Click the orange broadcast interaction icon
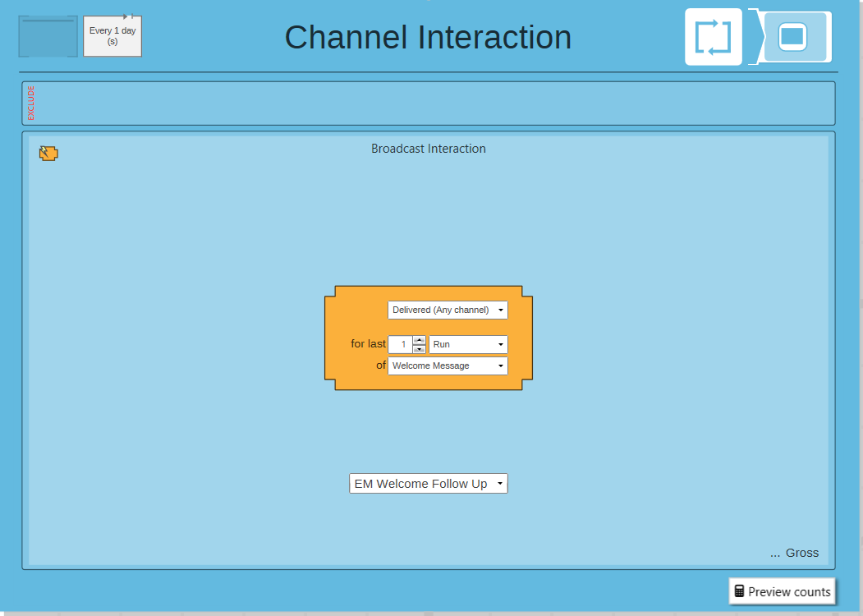This screenshot has height=616, width=863. click(x=48, y=153)
